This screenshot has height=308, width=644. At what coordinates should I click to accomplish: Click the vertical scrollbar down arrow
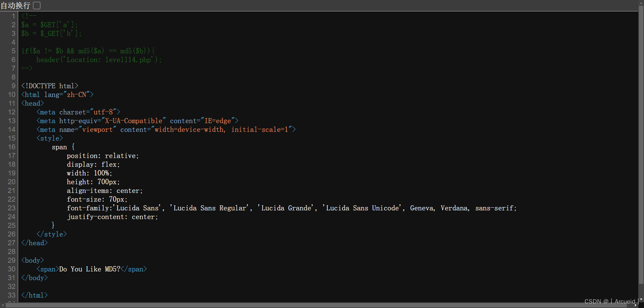coord(641,299)
